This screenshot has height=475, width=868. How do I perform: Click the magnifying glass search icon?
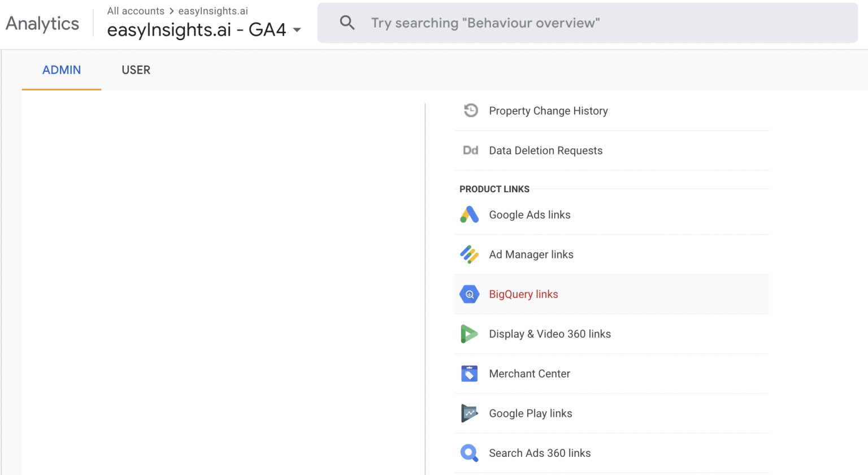click(x=347, y=23)
